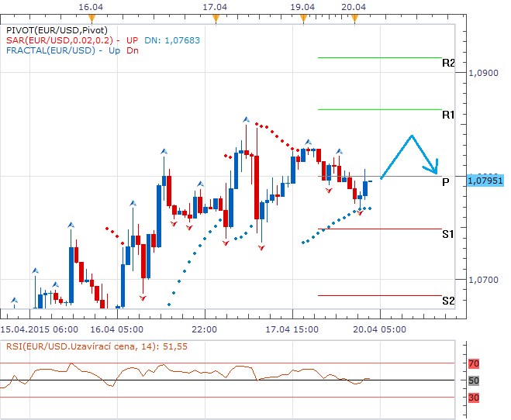511x420 pixels.
Task: Select the blue forecast arrow drawing
Action: [411, 155]
